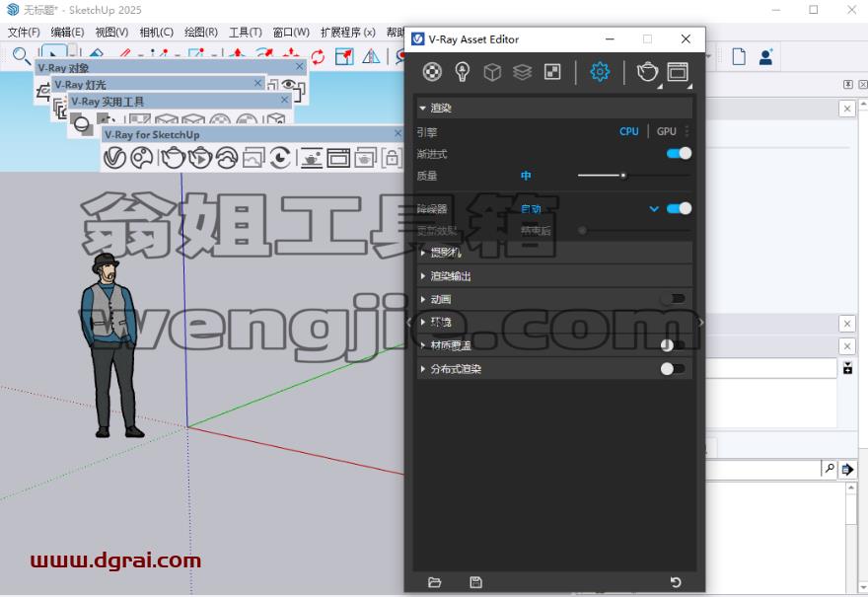Open the 文件(F) menu
The width and height of the screenshot is (868, 597).
[24, 33]
